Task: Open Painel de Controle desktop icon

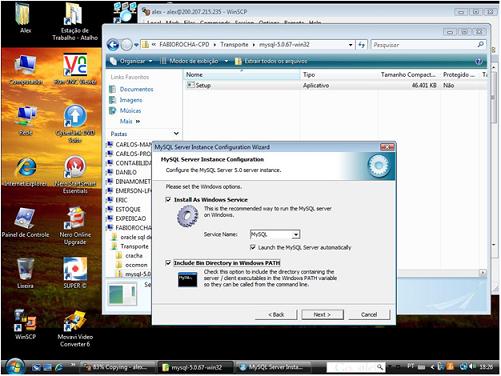Action: 25,222
